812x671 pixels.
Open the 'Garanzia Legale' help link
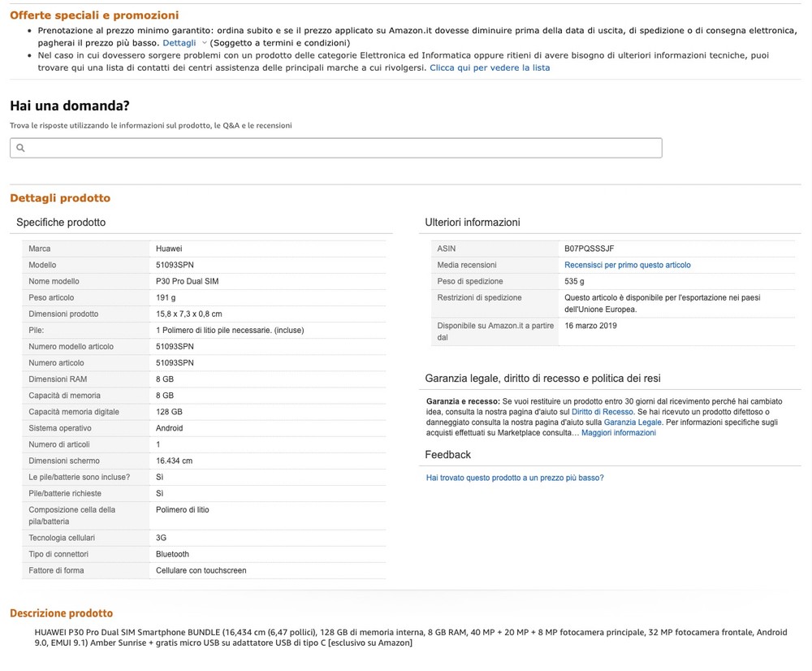point(633,422)
